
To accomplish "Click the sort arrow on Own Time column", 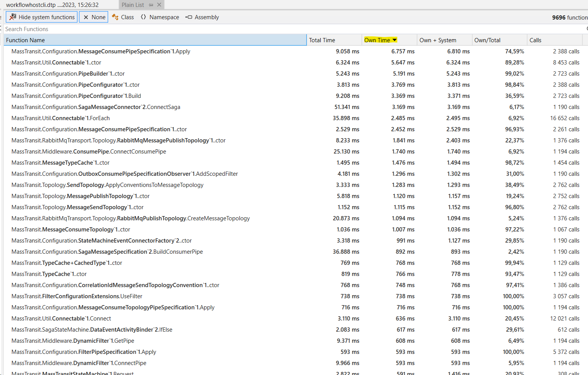I will point(395,40).
